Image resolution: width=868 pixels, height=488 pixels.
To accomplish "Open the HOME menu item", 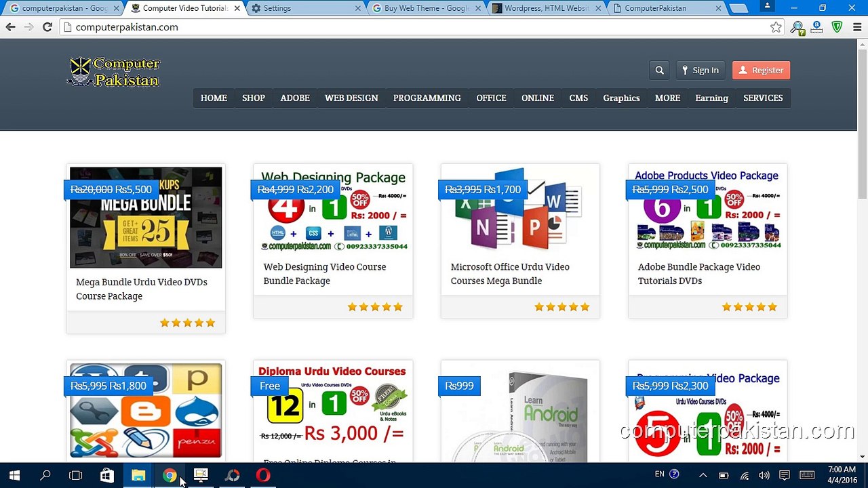I will [214, 98].
